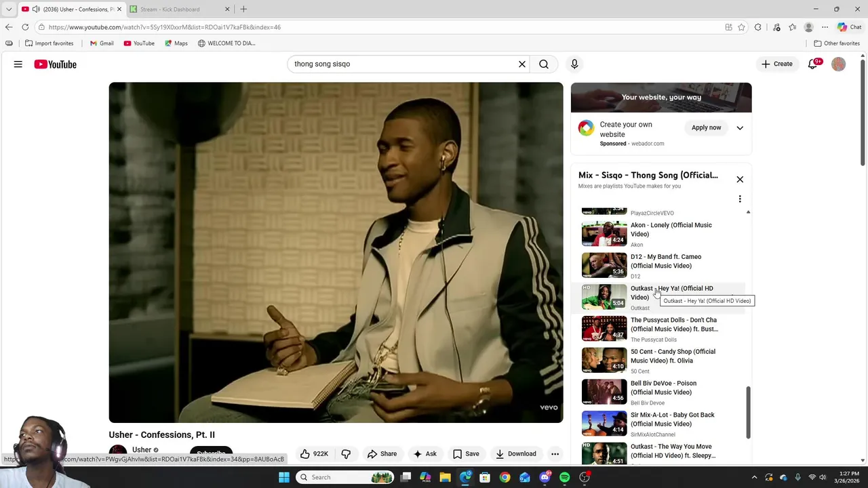The height and width of the screenshot is (488, 868).
Task: Dislike the Usher video
Action: point(346,454)
